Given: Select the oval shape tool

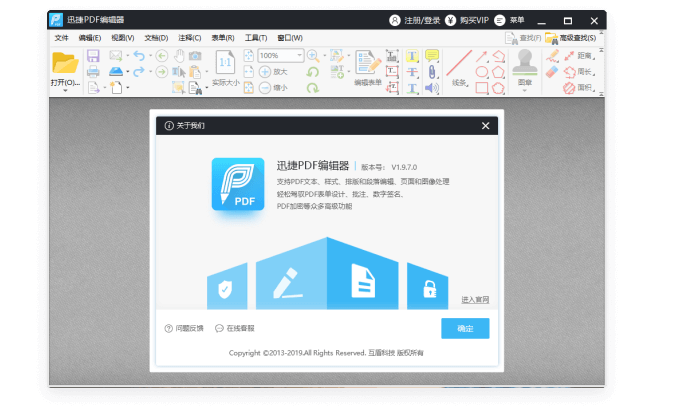Looking at the screenshot, I should point(481,72).
